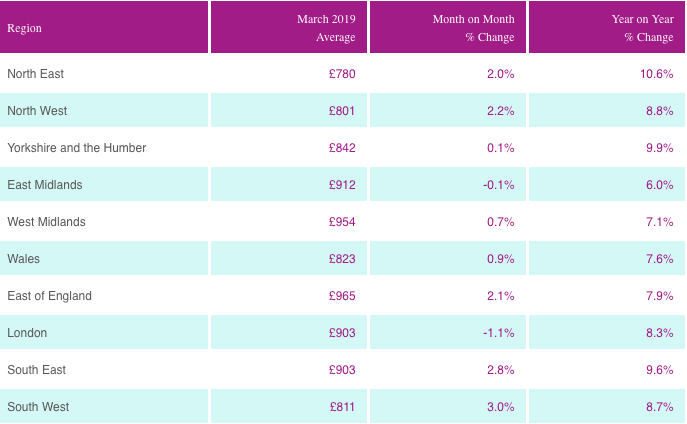
Task: Select the Wales region cell
Action: point(23,259)
